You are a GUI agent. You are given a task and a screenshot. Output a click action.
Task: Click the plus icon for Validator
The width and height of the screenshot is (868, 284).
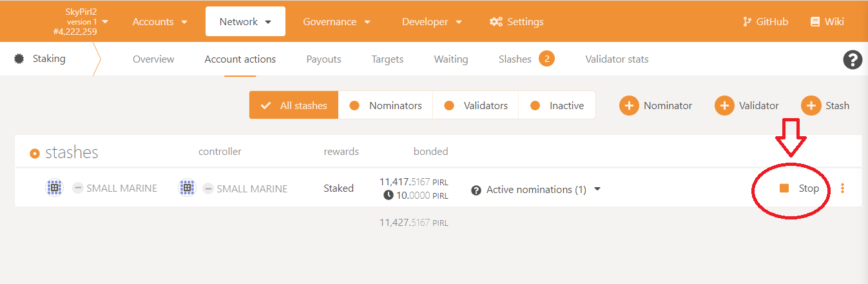724,106
